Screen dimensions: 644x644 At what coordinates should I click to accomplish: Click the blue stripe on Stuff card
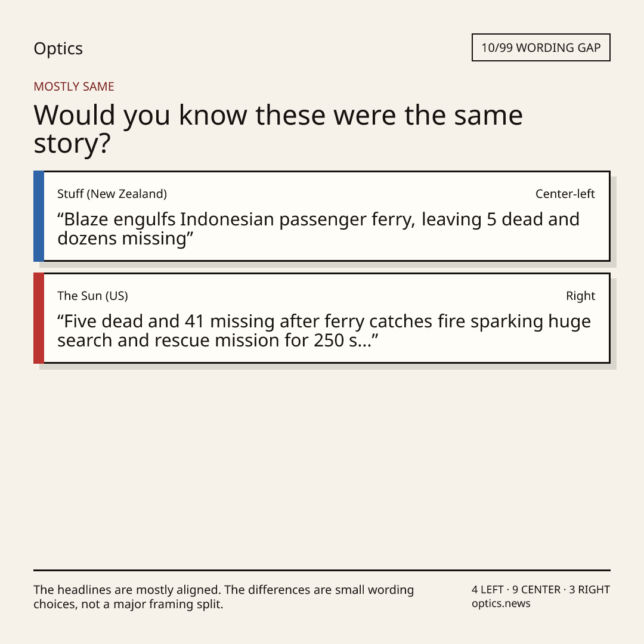[x=39, y=216]
